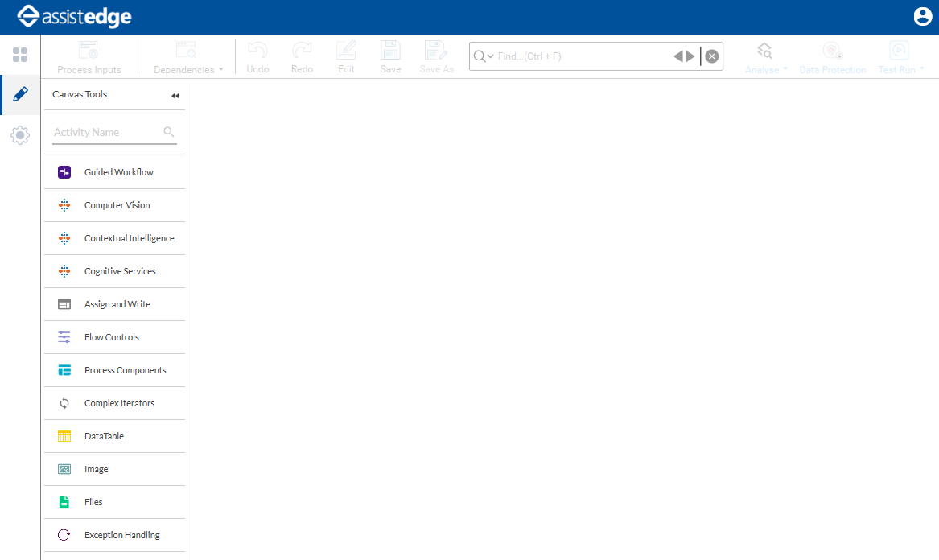
Task: Click the Complex Iterators loop icon
Action: point(64,403)
